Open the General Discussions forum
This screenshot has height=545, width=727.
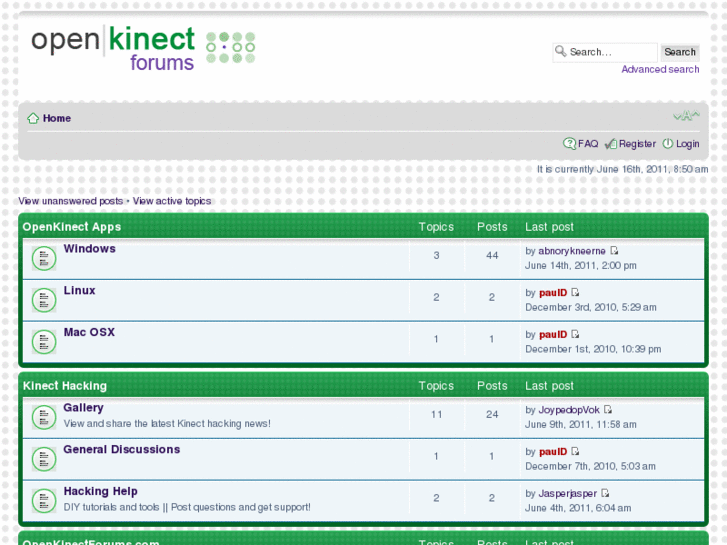click(x=121, y=449)
